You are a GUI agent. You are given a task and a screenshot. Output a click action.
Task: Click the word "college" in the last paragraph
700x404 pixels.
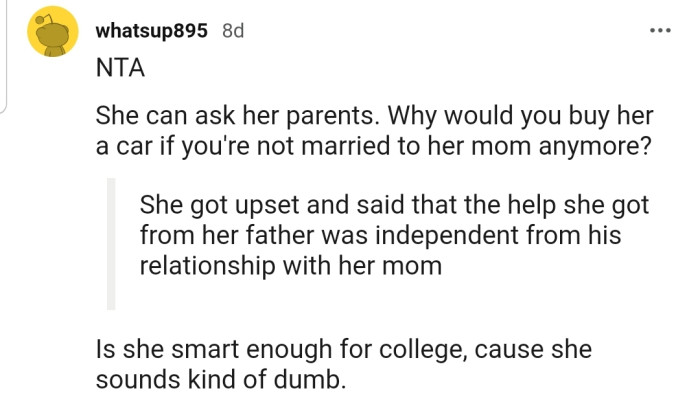(430, 350)
